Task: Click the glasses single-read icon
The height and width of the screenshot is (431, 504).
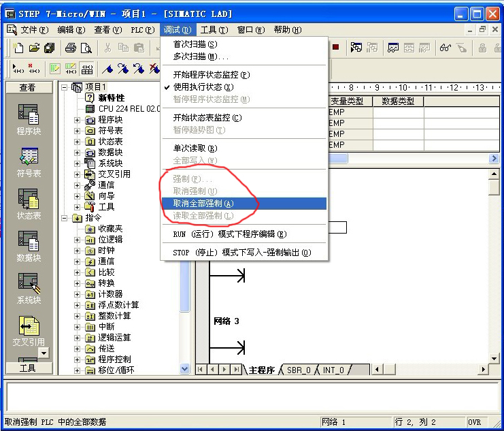Action: pos(446,48)
